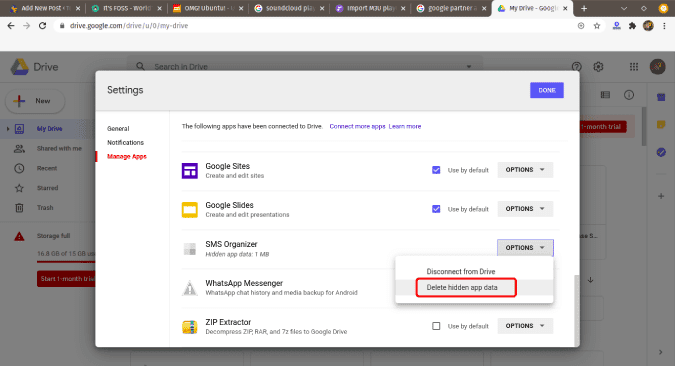
Task: Show Drive details info panel
Action: 629,95
